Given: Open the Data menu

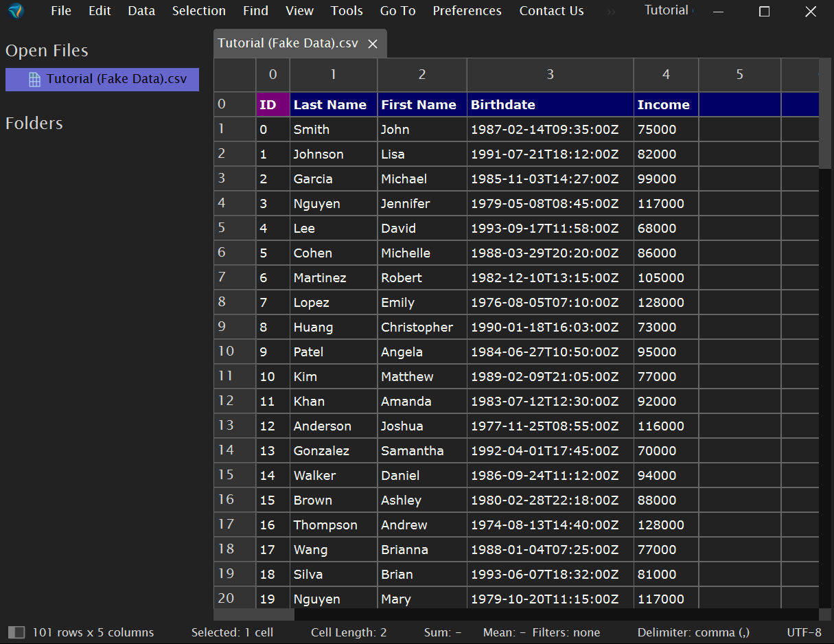Looking at the screenshot, I should pyautogui.click(x=141, y=11).
